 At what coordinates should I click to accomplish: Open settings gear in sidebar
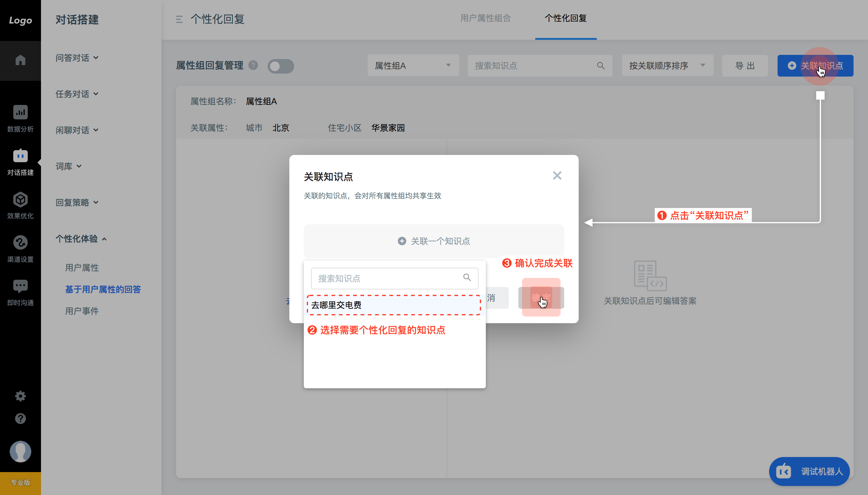20,396
